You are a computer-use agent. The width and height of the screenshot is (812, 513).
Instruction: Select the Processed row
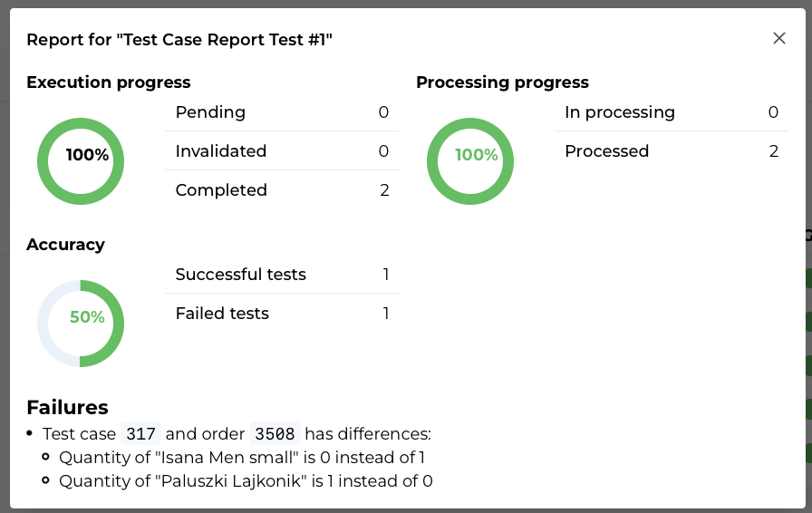pyautogui.click(x=672, y=151)
